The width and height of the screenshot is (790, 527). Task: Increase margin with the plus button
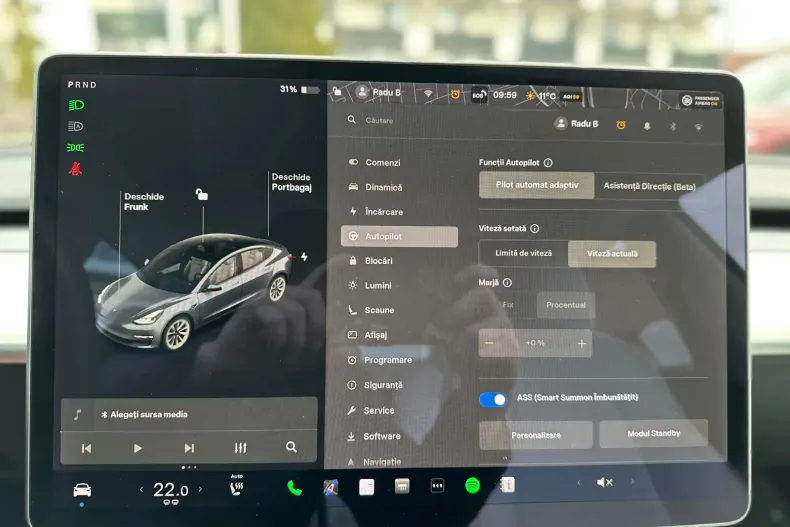coord(581,343)
